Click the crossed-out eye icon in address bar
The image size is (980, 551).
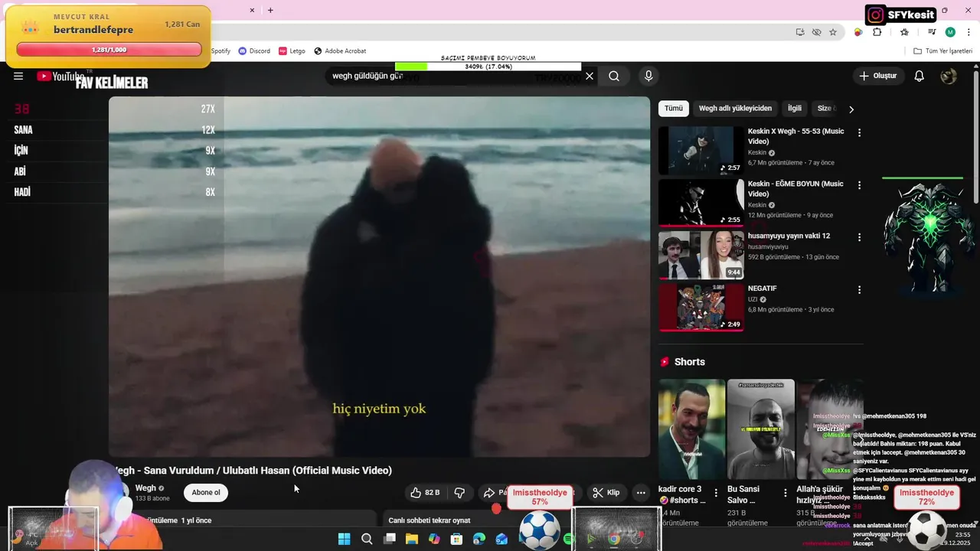(x=816, y=32)
